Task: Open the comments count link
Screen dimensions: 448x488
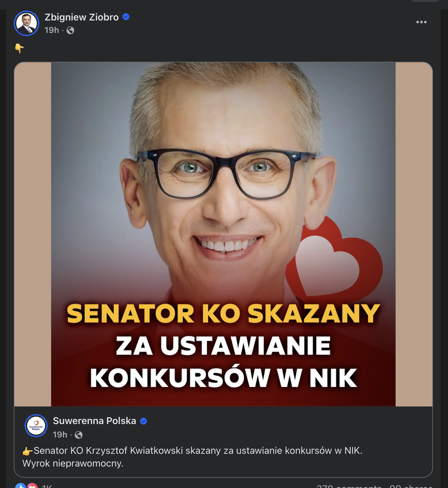Action: (x=349, y=486)
